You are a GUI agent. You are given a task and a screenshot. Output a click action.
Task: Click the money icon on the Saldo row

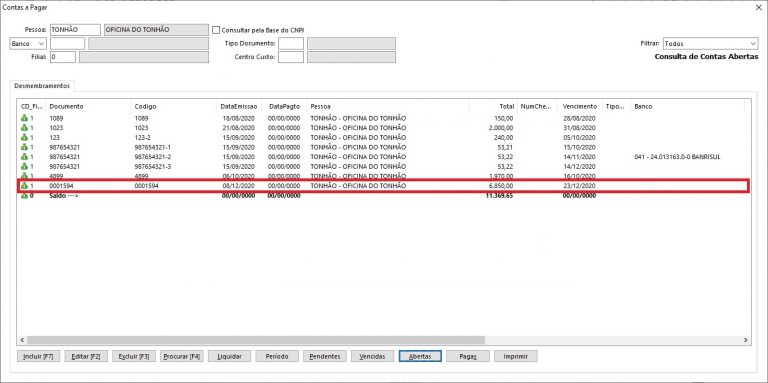[24, 195]
